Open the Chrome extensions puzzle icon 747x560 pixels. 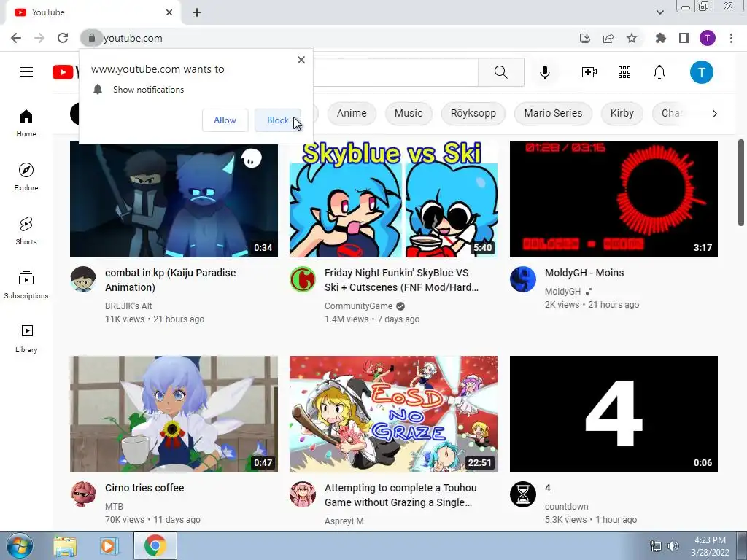tap(661, 38)
